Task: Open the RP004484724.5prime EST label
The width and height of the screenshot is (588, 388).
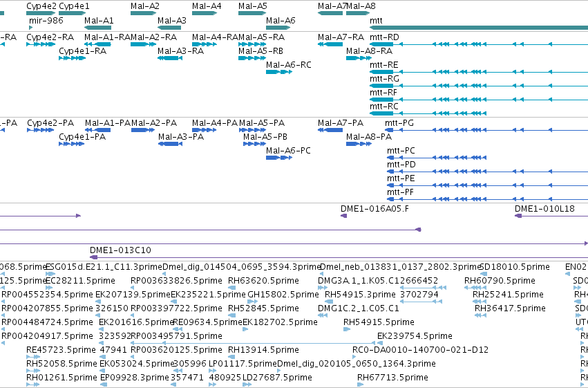Action: pyautogui.click(x=47, y=322)
